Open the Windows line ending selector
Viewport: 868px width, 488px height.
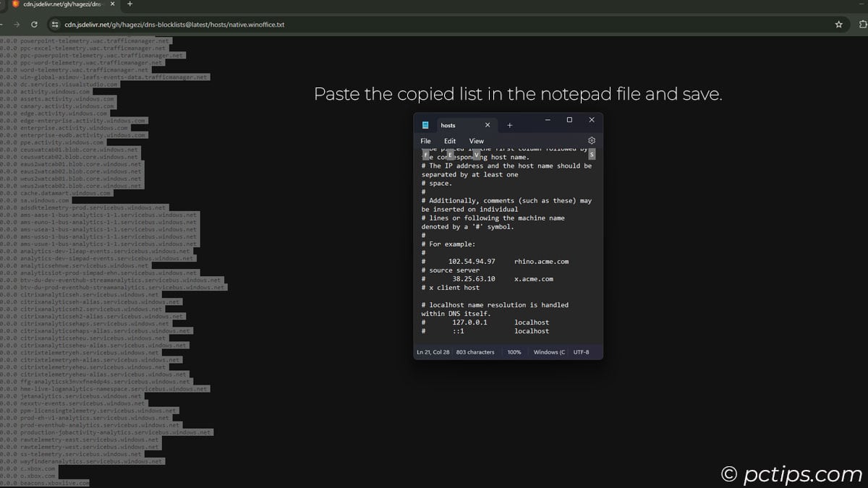549,352
